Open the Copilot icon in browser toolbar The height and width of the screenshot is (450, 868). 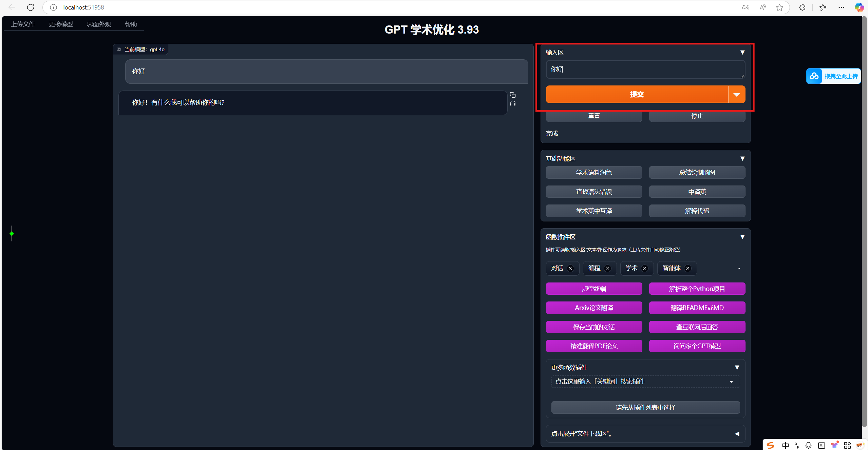pos(859,7)
